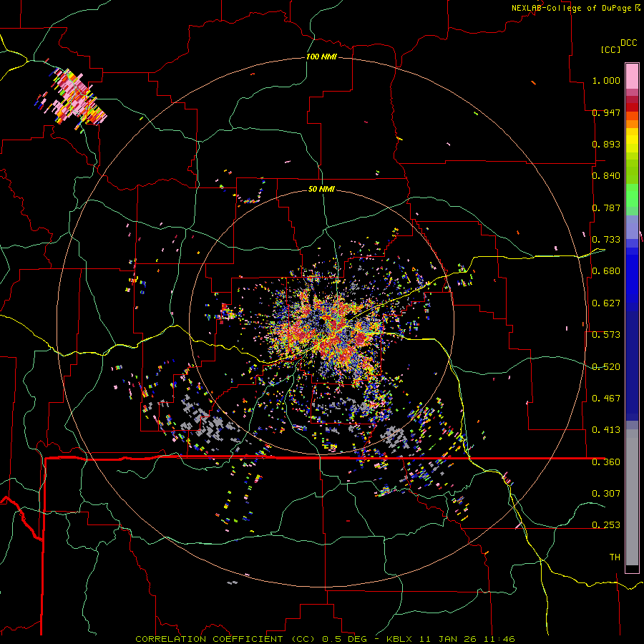Select the 0.947 scale value
Screen dimensions: 644x644
click(606, 112)
